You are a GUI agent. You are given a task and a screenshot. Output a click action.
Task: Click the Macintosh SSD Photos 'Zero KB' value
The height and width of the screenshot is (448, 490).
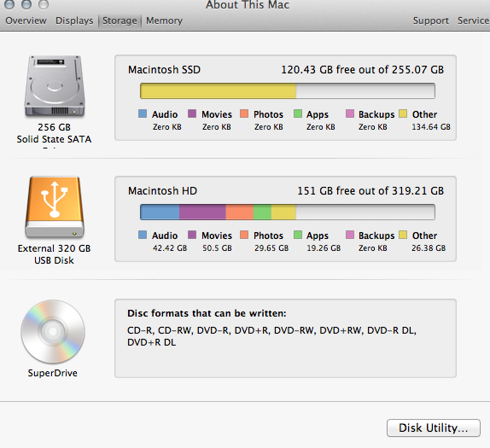tap(269, 127)
